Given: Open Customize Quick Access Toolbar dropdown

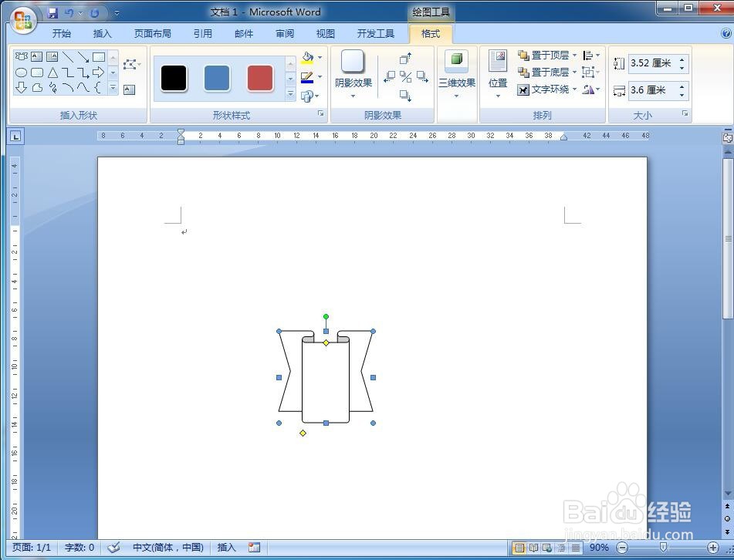Looking at the screenshot, I should coord(117,13).
